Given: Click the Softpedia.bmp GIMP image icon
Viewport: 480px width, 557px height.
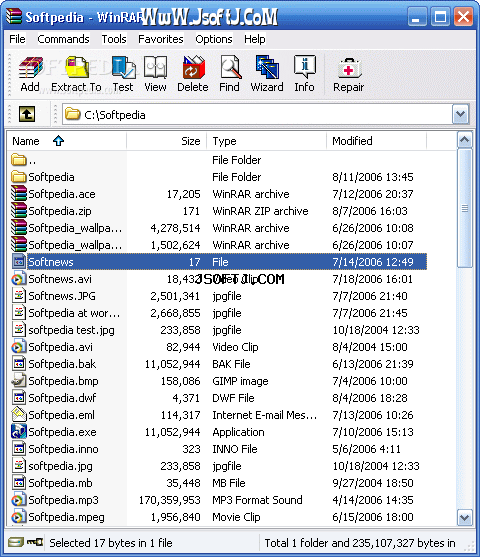Looking at the screenshot, I should point(19,381).
